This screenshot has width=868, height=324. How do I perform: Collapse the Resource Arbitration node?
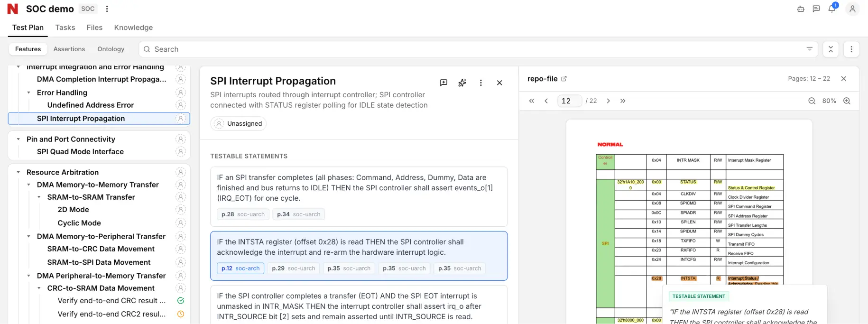(18, 172)
